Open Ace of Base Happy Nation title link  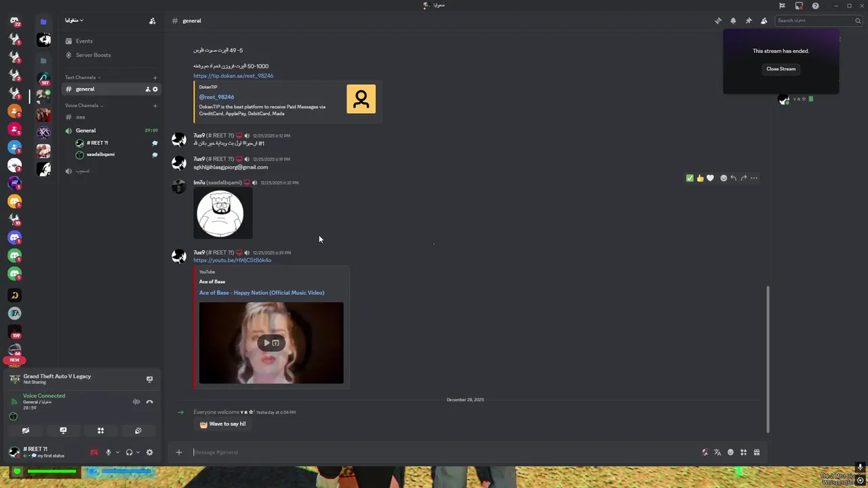(x=261, y=293)
